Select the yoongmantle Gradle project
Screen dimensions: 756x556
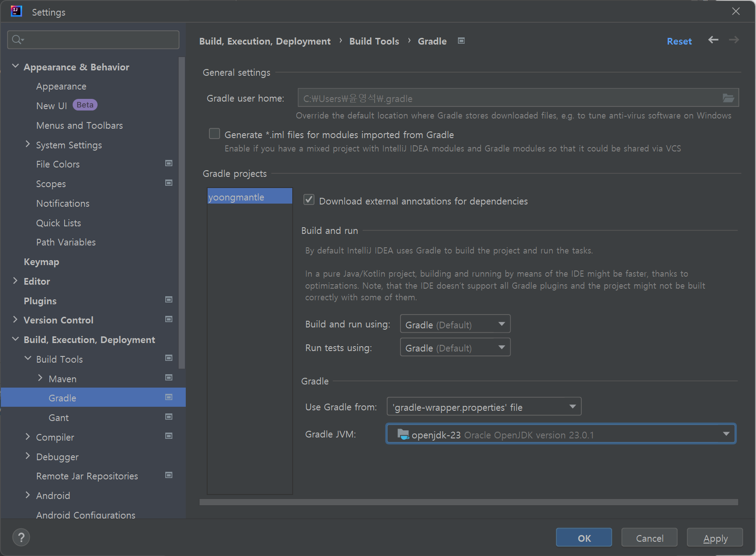point(250,196)
